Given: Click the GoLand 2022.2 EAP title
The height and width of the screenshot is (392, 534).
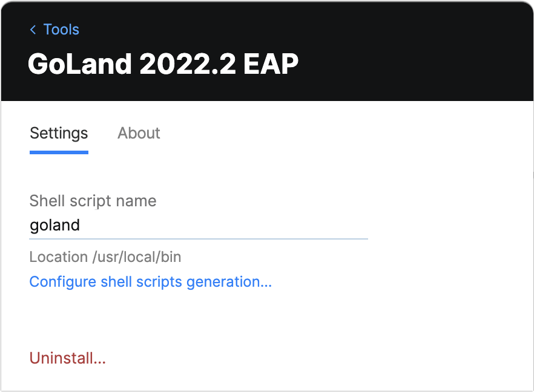Looking at the screenshot, I should 163,64.
